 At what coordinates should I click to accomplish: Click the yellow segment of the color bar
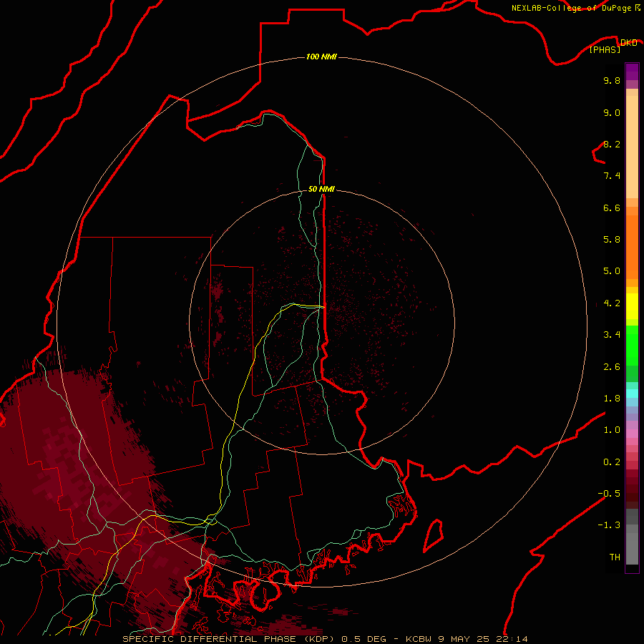pyautogui.click(x=632, y=306)
